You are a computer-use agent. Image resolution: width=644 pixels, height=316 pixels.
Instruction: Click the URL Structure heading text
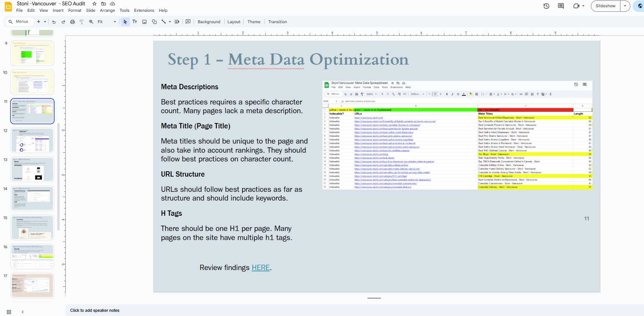(x=183, y=174)
